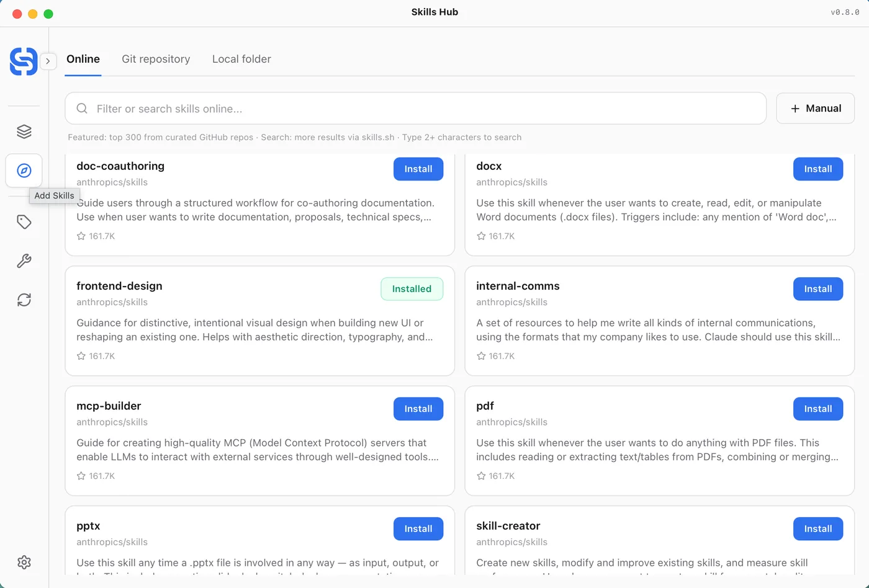Click the star icon on doc-coauthoring card
Image resolution: width=869 pixels, height=588 pixels.
click(81, 236)
